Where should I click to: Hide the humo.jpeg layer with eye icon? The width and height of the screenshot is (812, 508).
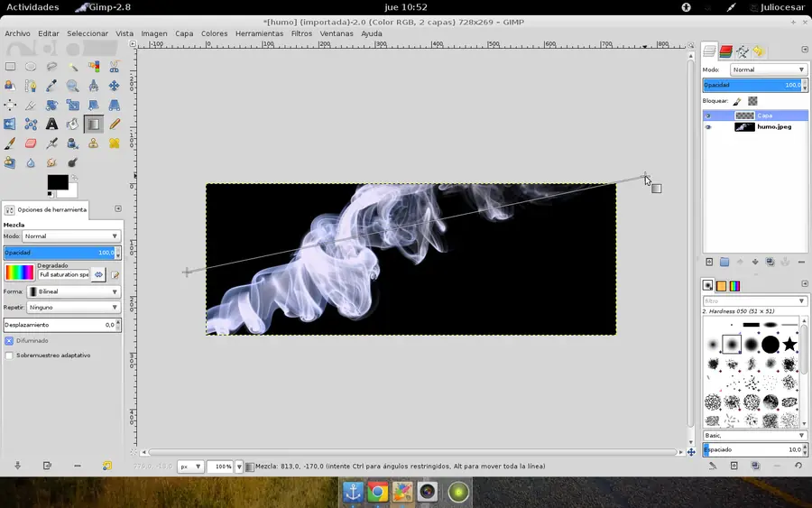click(708, 127)
